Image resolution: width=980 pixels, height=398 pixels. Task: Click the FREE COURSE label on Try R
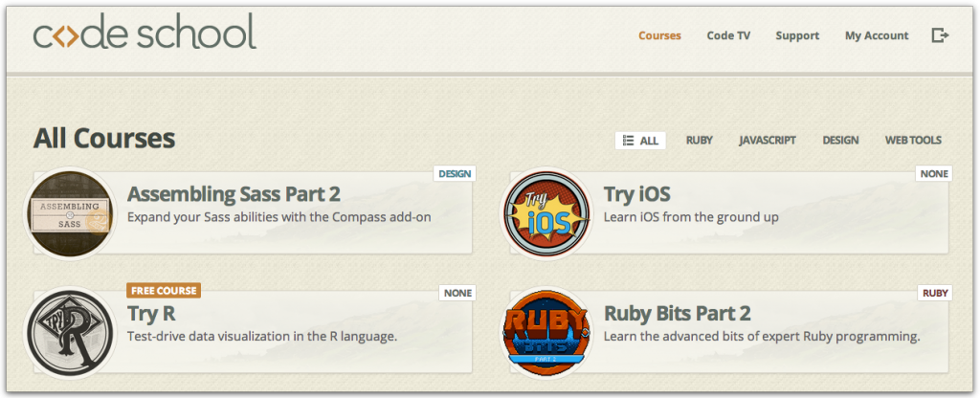click(164, 291)
